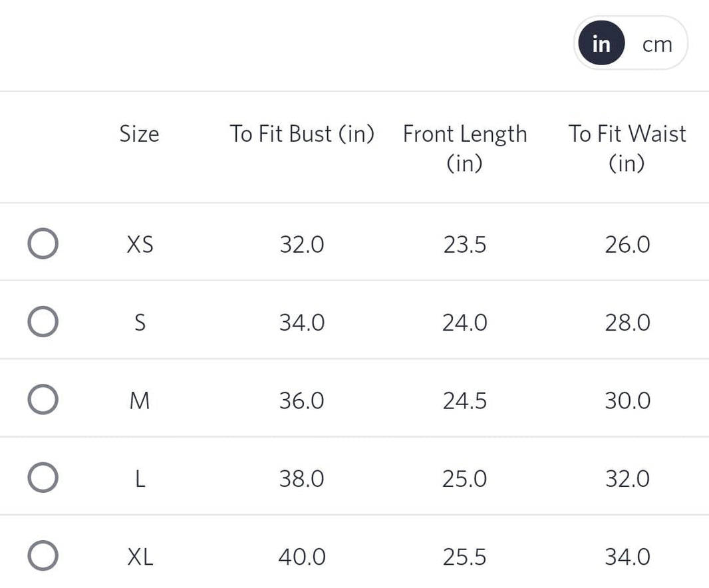Image resolution: width=709 pixels, height=588 pixels.
Task: Select the inches unit toggle
Action: click(601, 44)
